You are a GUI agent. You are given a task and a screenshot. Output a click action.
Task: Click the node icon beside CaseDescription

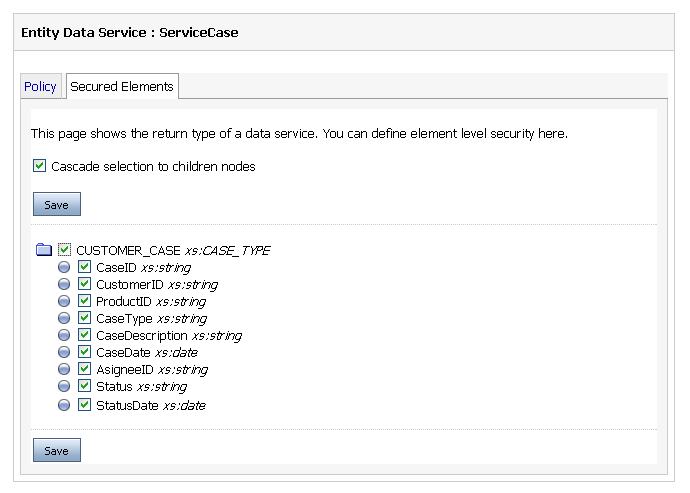[65, 336]
